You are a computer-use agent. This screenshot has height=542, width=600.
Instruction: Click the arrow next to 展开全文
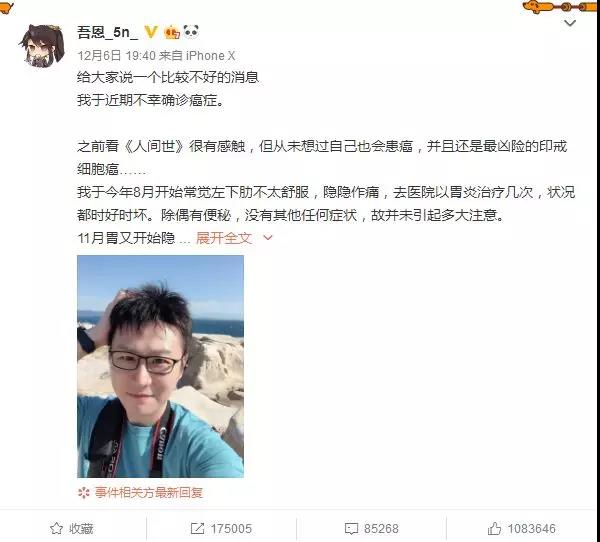(268, 238)
